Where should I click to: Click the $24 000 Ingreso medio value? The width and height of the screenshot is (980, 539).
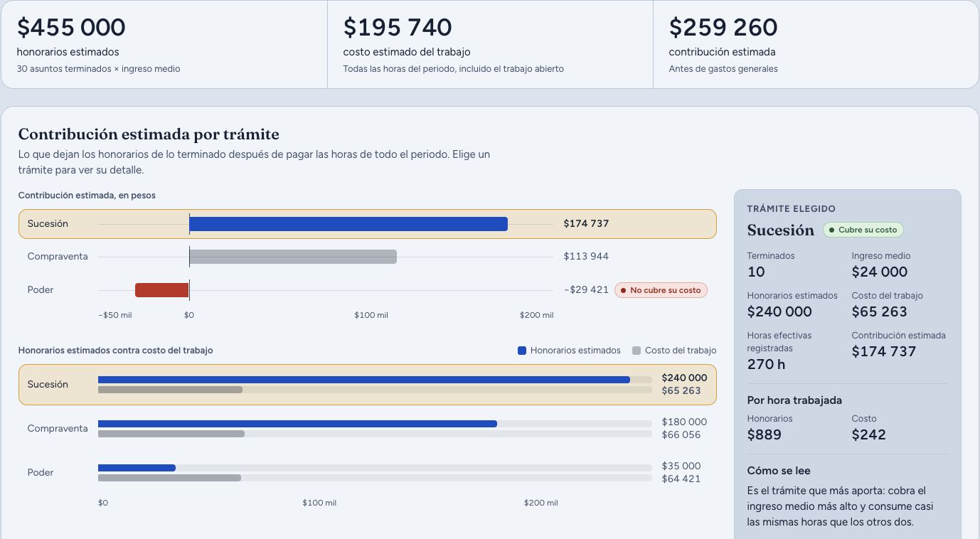point(880,272)
